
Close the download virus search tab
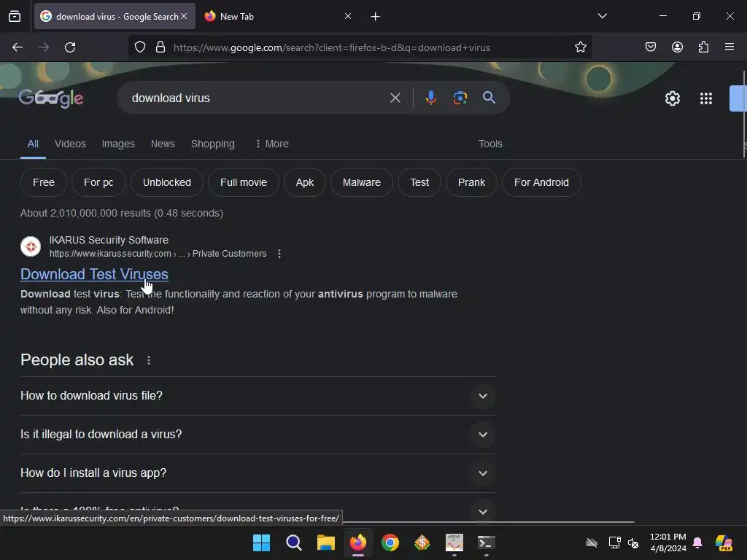pos(184,16)
